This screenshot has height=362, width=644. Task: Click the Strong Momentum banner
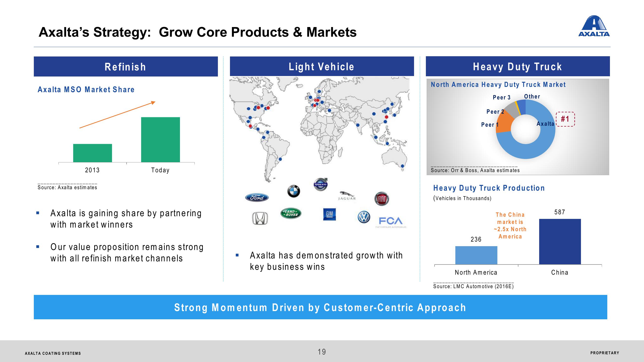click(321, 307)
